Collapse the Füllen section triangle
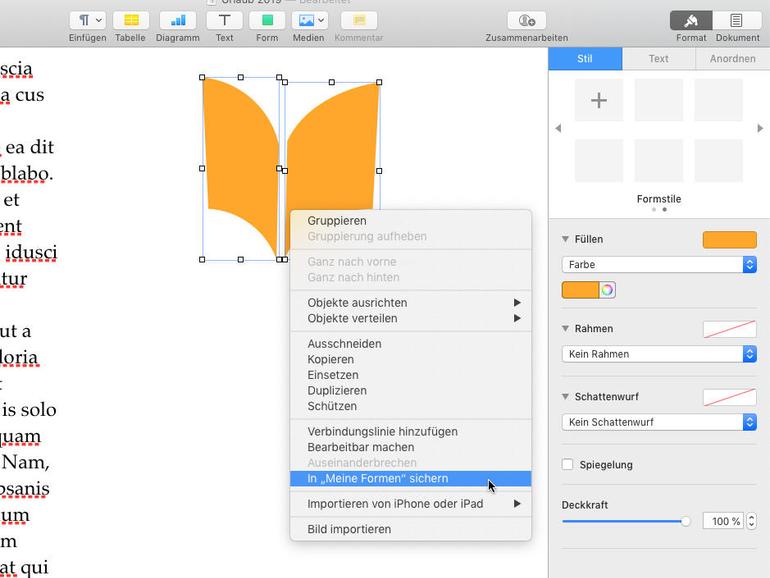 565,239
